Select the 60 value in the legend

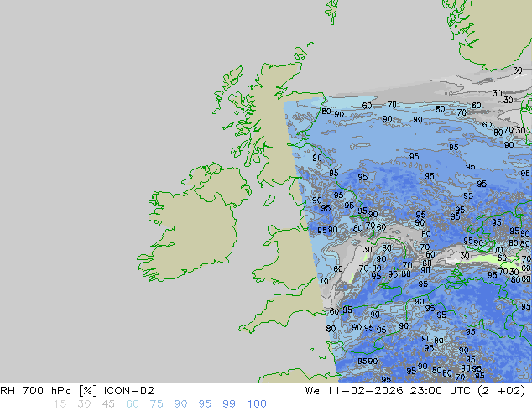point(133,404)
